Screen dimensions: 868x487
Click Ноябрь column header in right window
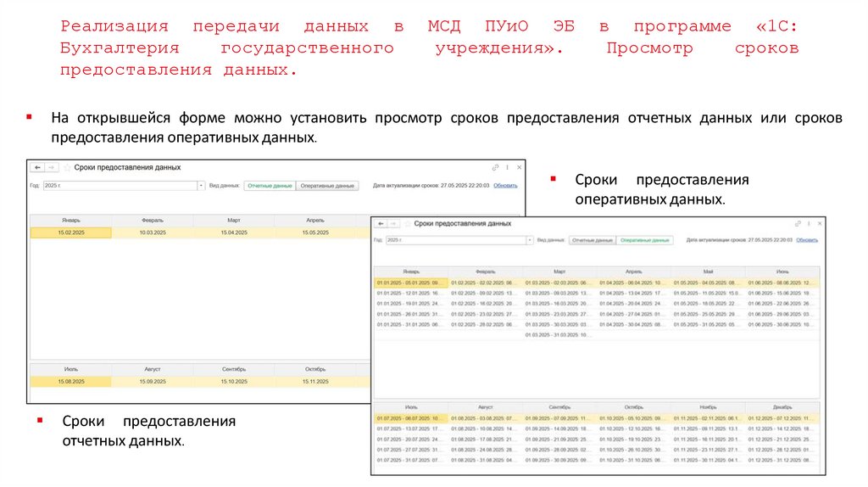[708, 407]
